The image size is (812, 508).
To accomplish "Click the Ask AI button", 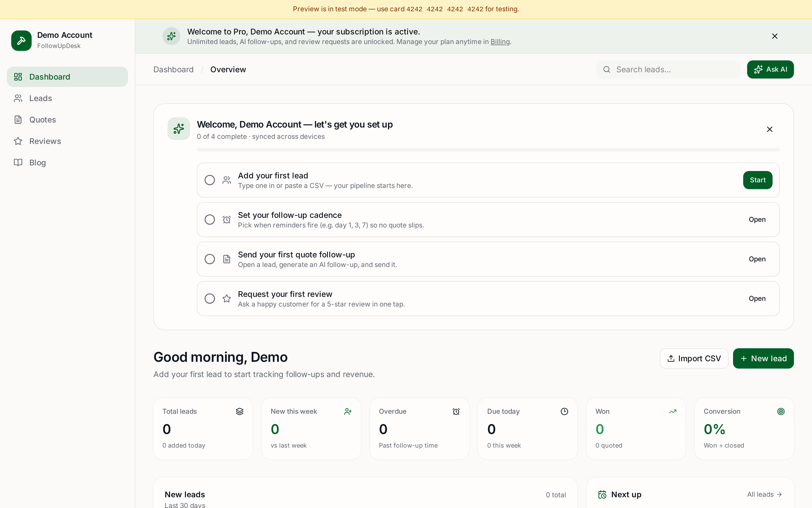I will (770, 69).
